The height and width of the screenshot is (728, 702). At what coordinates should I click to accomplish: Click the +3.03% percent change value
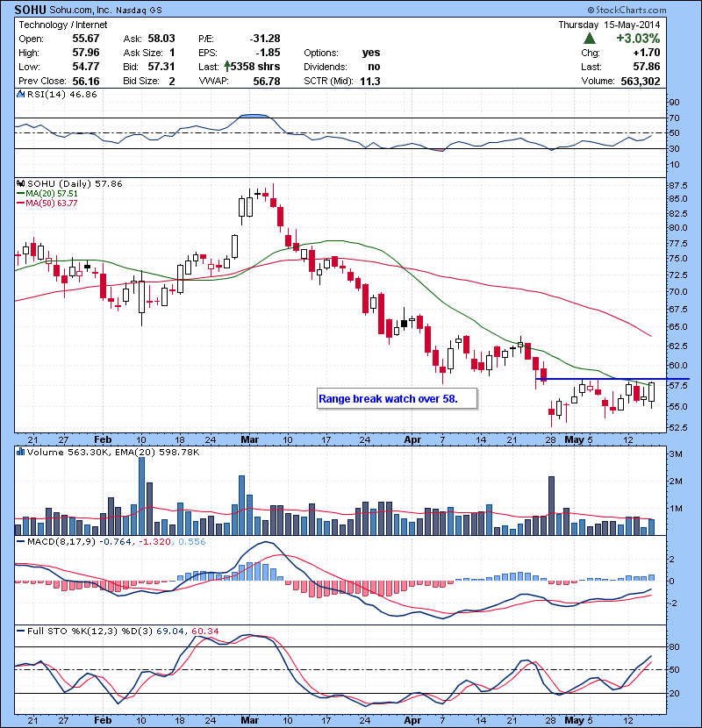pyautogui.click(x=637, y=39)
